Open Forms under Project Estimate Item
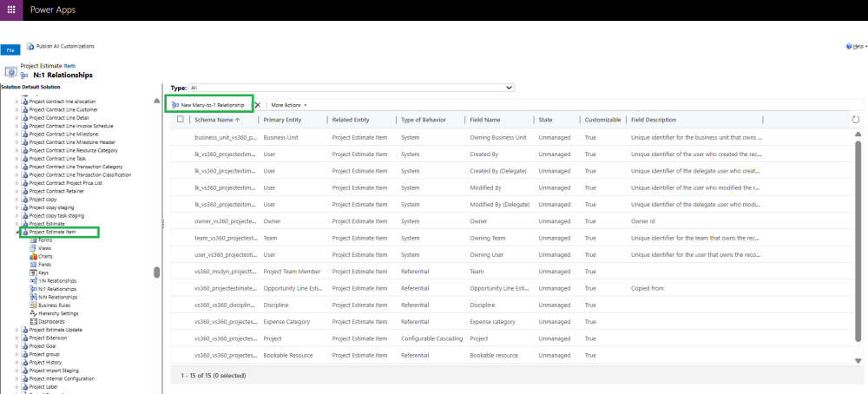Screen dimensions: 868x394 tap(44, 240)
